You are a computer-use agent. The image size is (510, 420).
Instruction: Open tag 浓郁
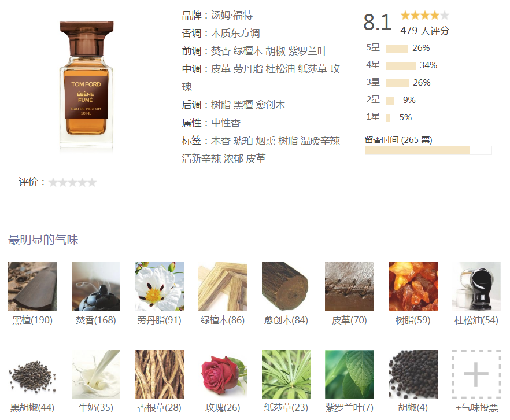click(233, 159)
